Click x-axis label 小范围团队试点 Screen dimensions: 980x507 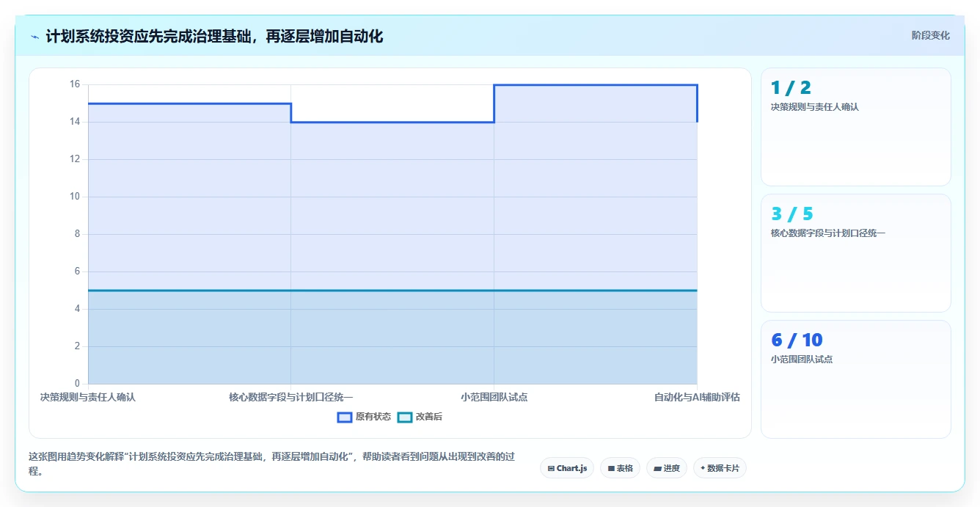[494, 397]
